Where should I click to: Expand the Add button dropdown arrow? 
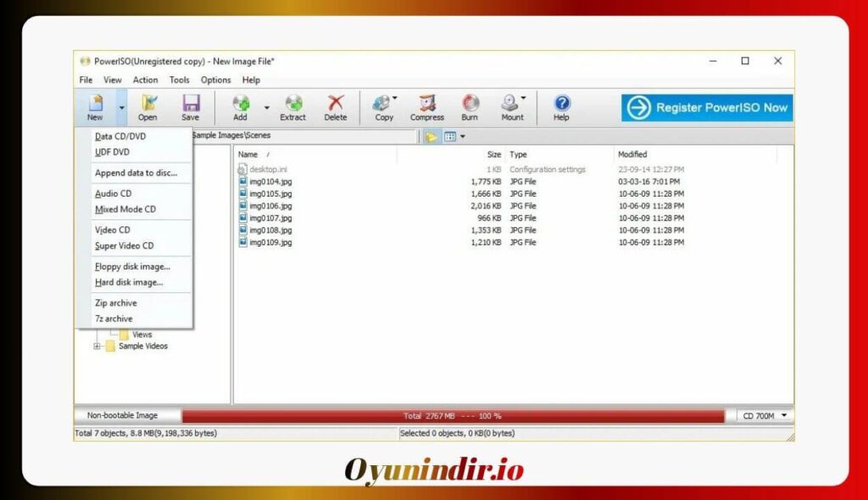pyautogui.click(x=267, y=108)
